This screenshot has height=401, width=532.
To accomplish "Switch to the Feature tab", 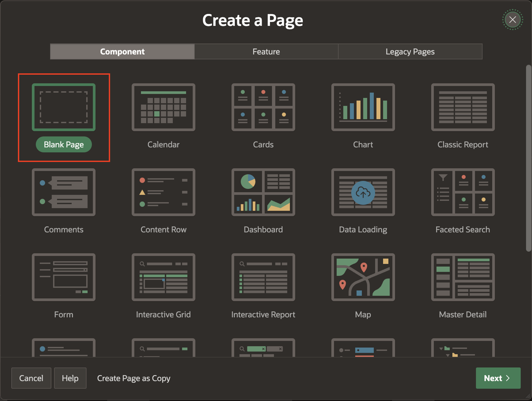I will pos(266,52).
